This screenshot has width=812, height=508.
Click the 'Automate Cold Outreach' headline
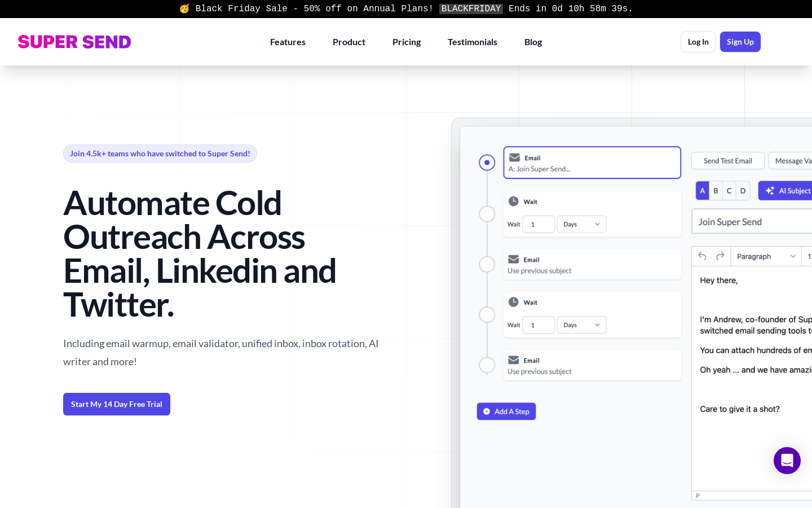pos(200,253)
